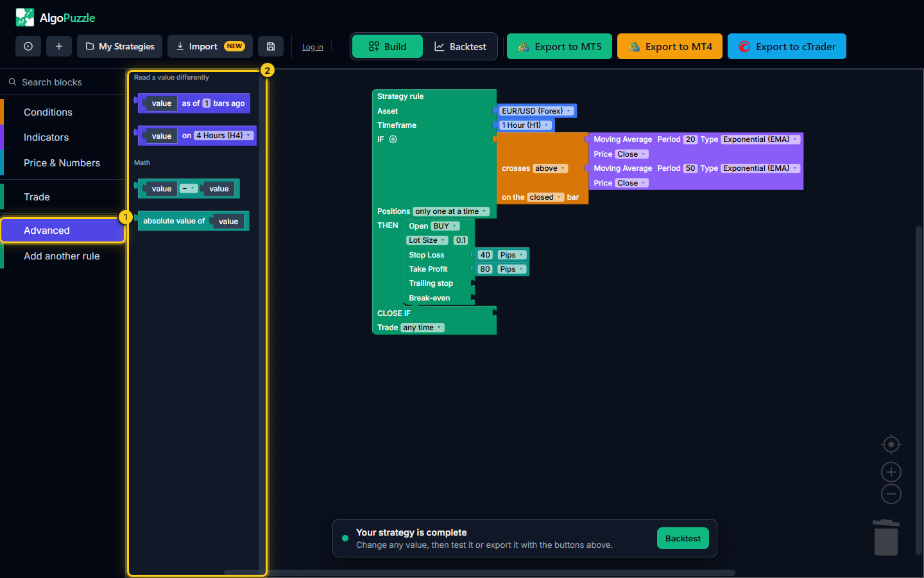
Task: Click the save disk icon button
Action: [x=271, y=46]
